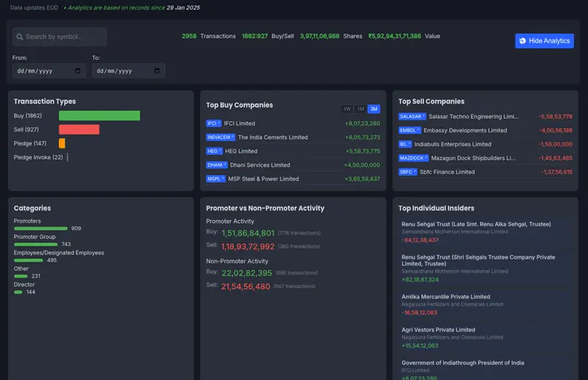Click the -5,59,53,778 sell value
588x380 pixels.
(x=556, y=117)
